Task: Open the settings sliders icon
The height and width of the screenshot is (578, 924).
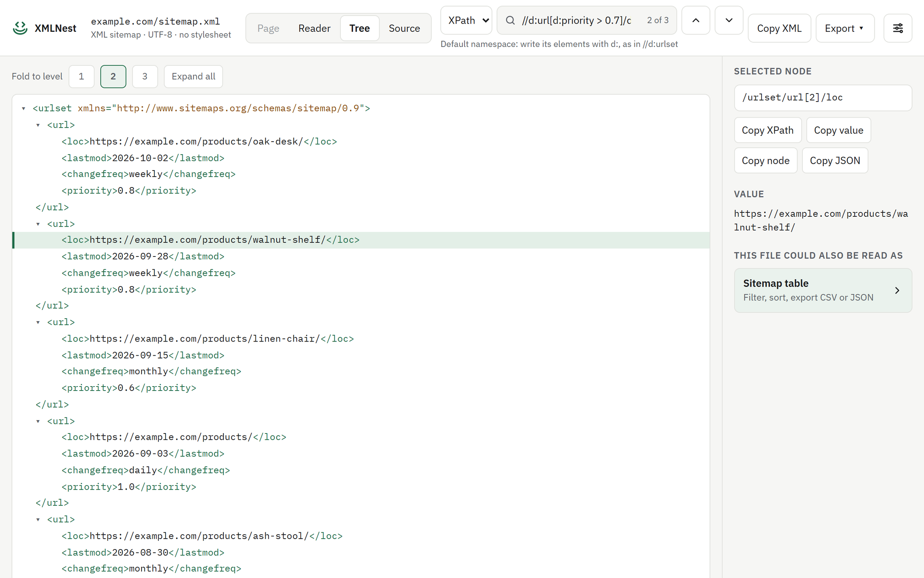Action: click(x=898, y=28)
